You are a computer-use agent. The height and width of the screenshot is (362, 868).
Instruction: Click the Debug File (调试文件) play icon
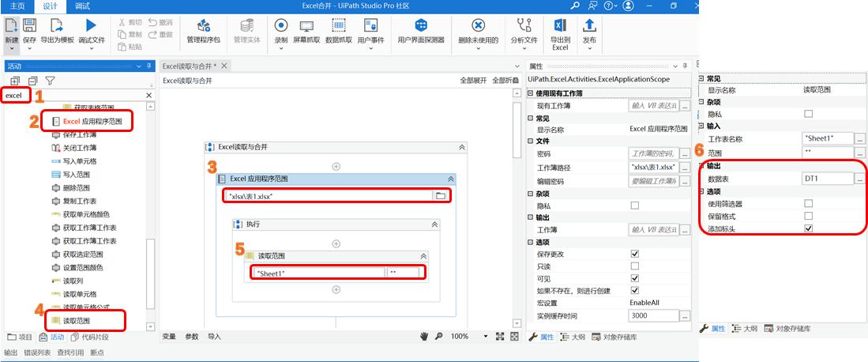coord(92,25)
